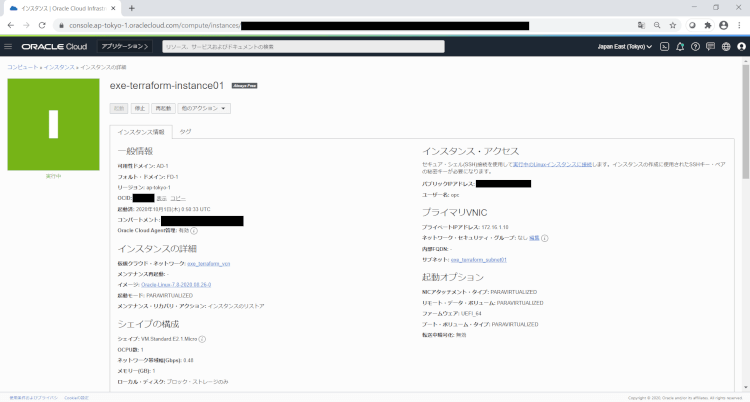The width and height of the screenshot is (750, 402).
Task: Open Cloud Shell terminal icon in header
Action: pyautogui.click(x=664, y=46)
